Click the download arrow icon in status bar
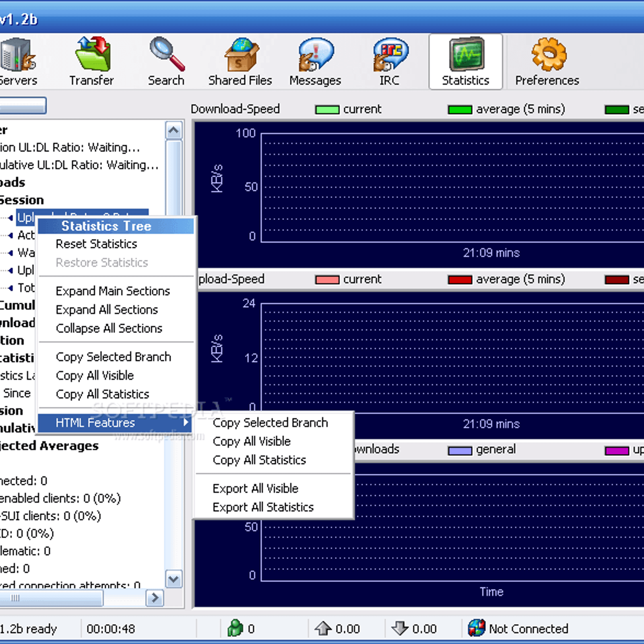The image size is (644, 644). [x=399, y=628]
